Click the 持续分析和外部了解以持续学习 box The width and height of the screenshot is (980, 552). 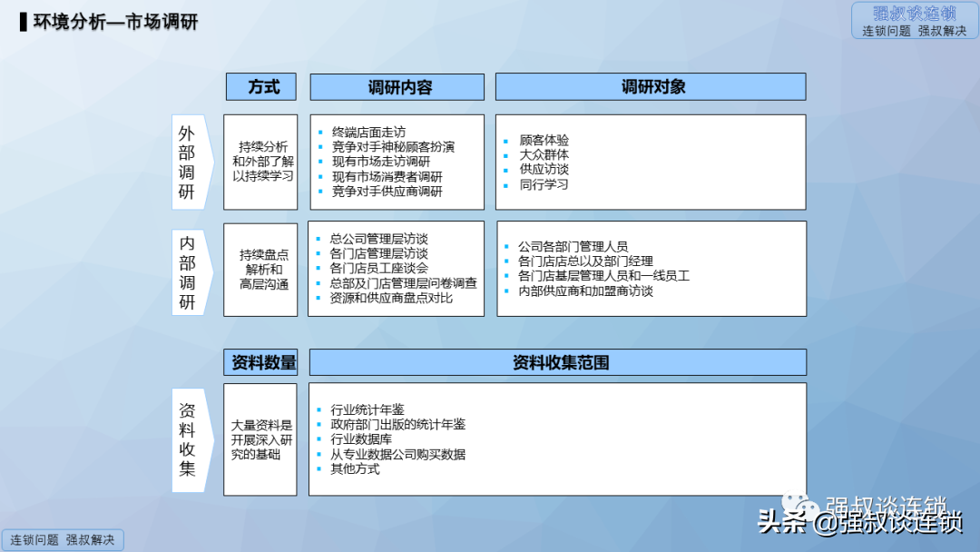coord(260,162)
